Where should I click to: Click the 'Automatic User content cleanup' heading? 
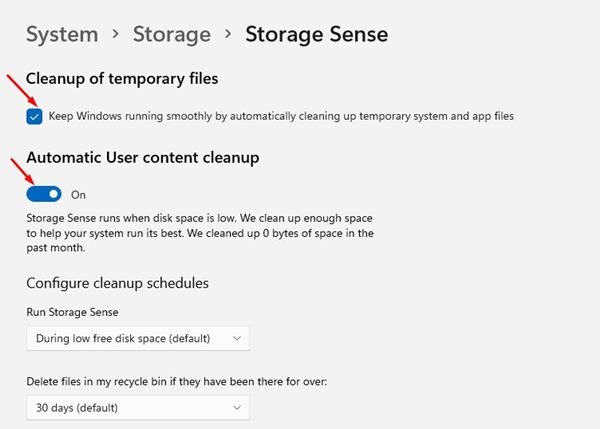[x=143, y=157]
